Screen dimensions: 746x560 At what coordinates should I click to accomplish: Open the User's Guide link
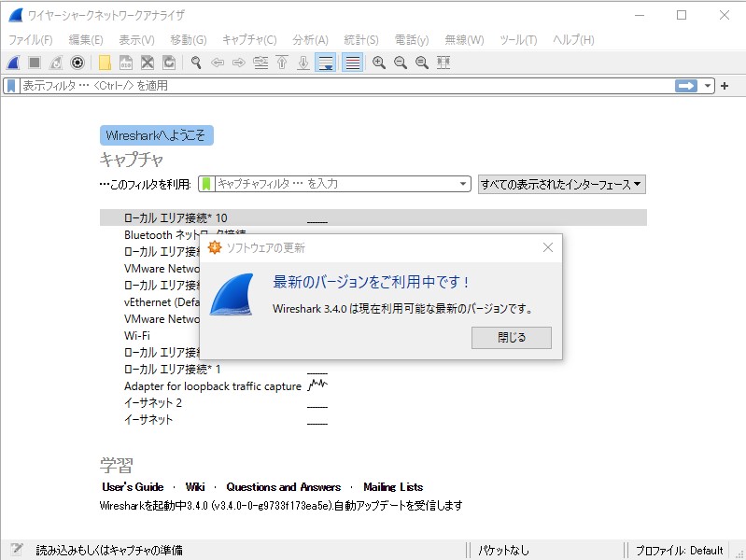[133, 486]
